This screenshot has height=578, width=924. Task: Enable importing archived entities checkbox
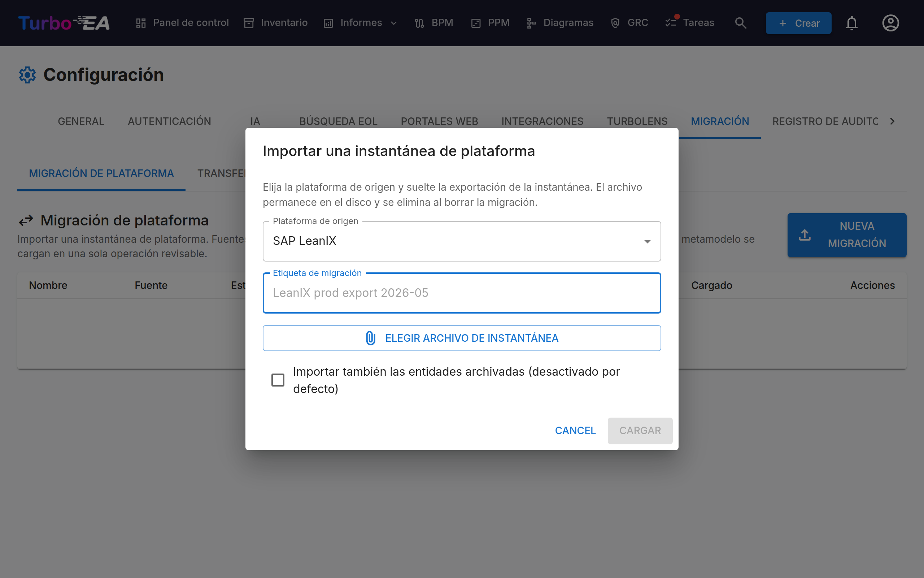coord(278,380)
